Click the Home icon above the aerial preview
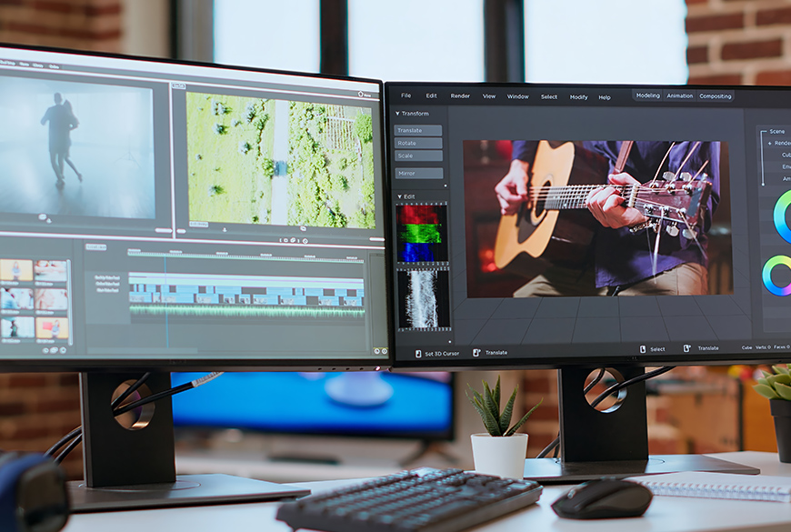 pos(361,94)
